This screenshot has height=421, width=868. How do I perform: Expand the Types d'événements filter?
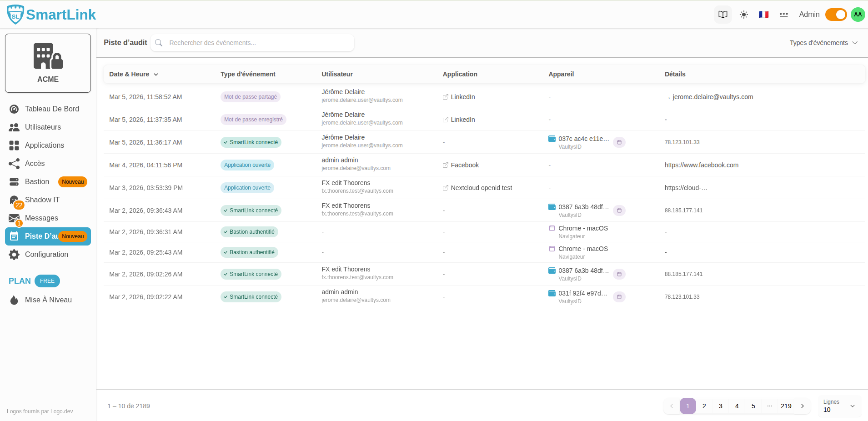click(x=823, y=43)
